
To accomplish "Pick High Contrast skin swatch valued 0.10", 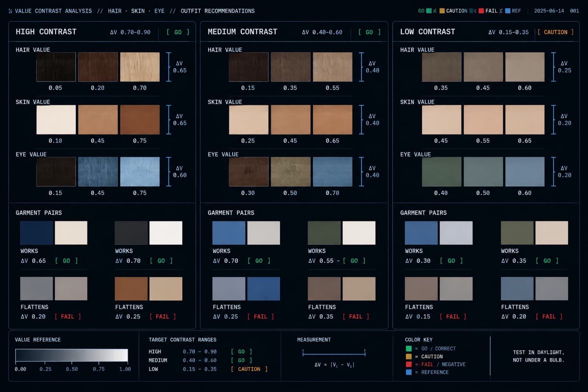I will pos(56,120).
